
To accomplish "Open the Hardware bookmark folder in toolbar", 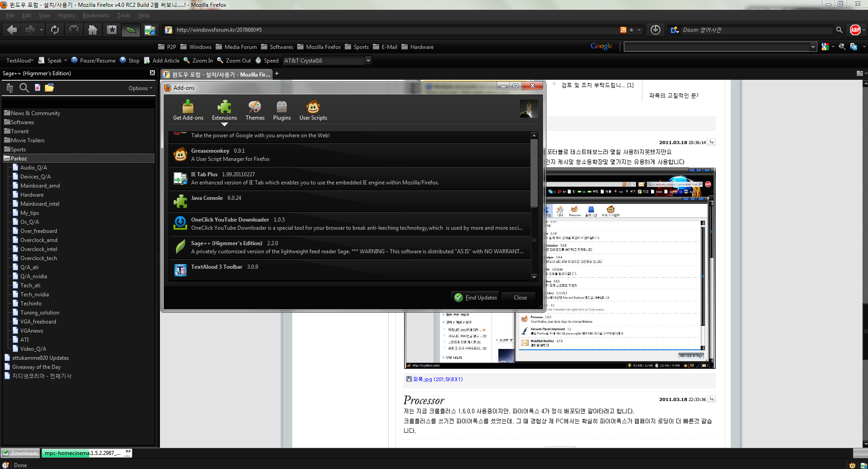I will pyautogui.click(x=417, y=47).
